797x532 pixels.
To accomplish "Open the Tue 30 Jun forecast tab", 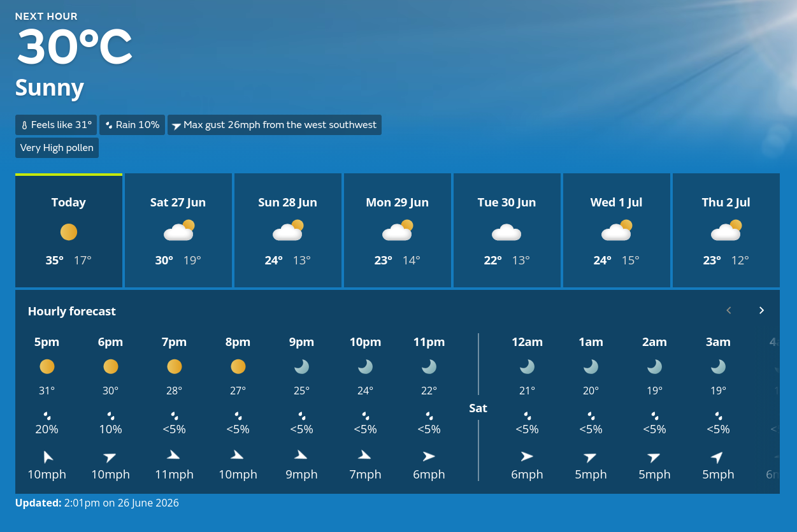I will click(507, 230).
